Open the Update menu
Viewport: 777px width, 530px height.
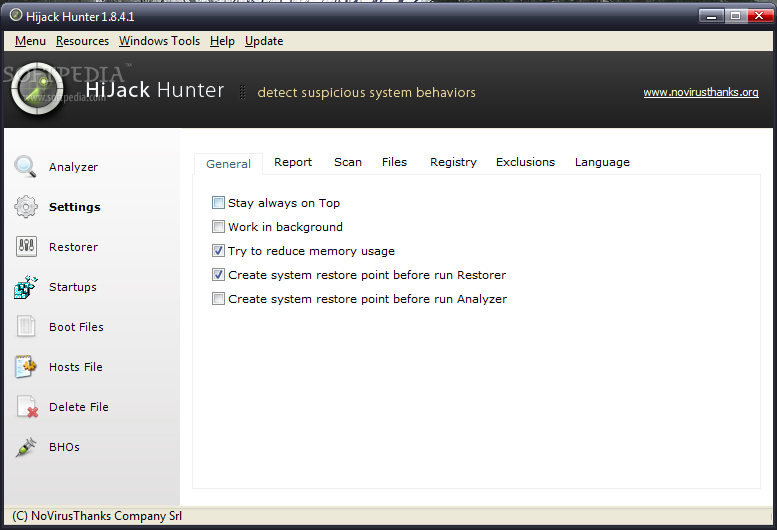[264, 41]
